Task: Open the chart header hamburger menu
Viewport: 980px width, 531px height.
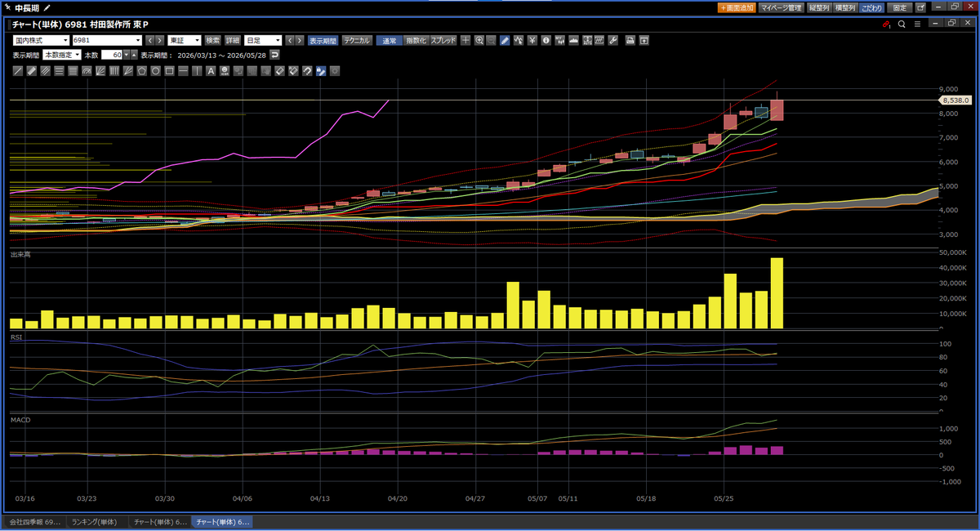Action: click(918, 24)
